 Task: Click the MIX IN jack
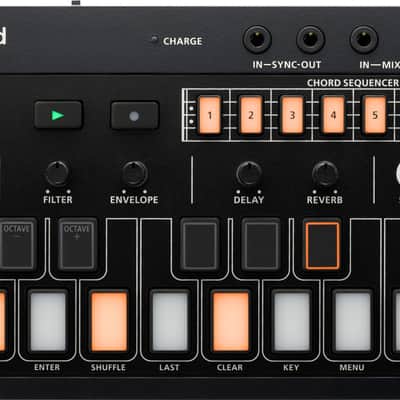(x=364, y=39)
